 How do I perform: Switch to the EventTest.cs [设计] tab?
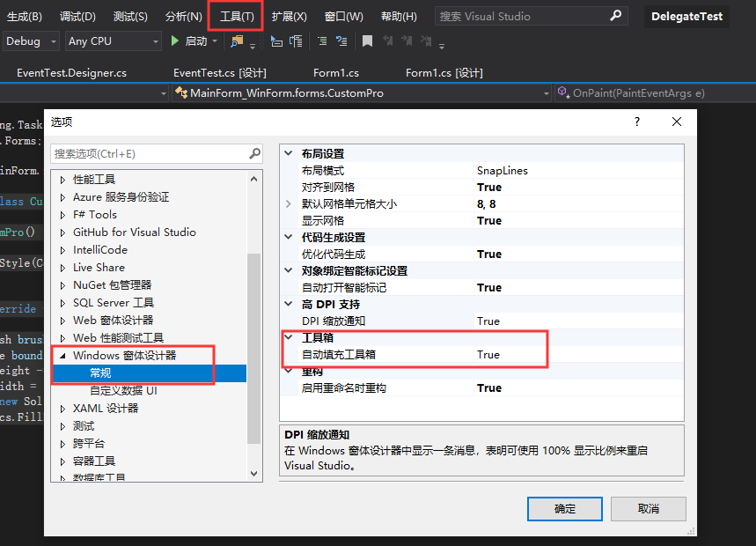coord(220,73)
